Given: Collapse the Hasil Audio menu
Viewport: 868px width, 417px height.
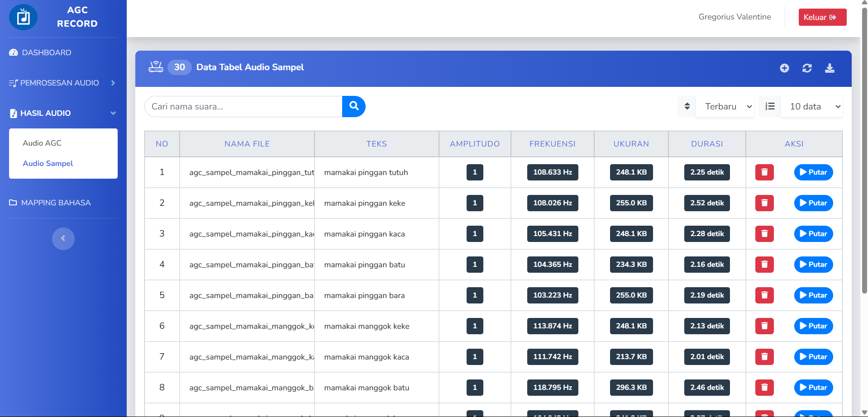Looking at the screenshot, I should point(63,113).
